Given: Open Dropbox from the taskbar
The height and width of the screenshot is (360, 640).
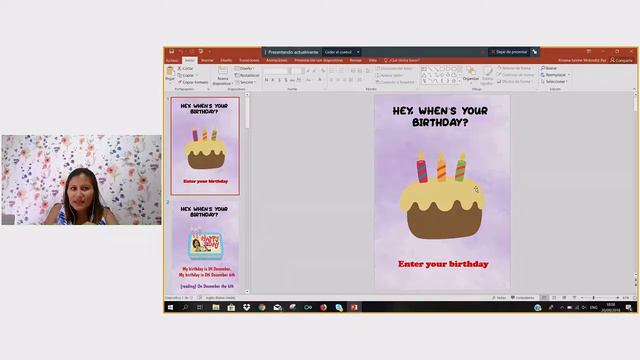Looking at the screenshot, I should coord(247,307).
